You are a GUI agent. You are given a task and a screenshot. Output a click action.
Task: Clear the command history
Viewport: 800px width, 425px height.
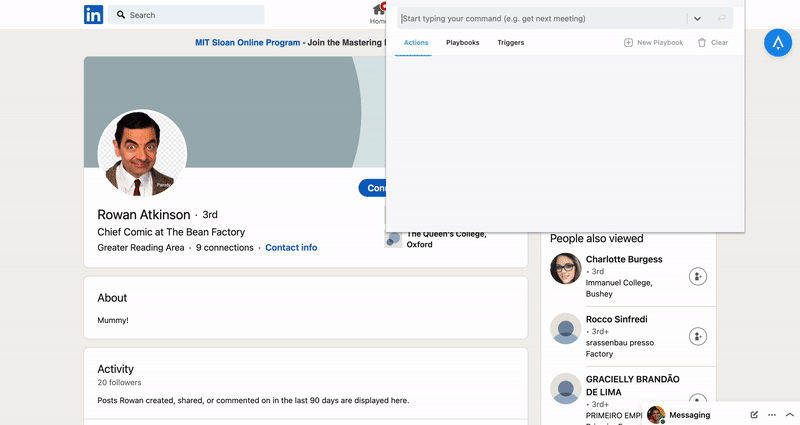click(x=713, y=43)
